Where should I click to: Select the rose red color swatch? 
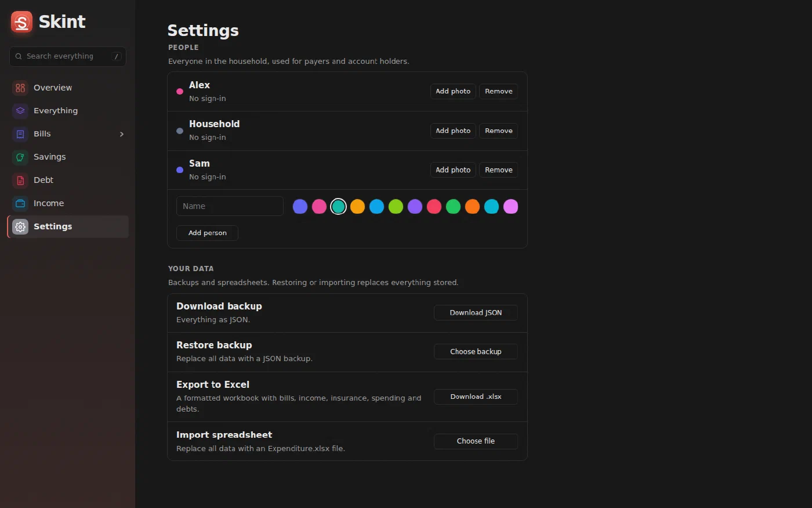click(x=434, y=207)
